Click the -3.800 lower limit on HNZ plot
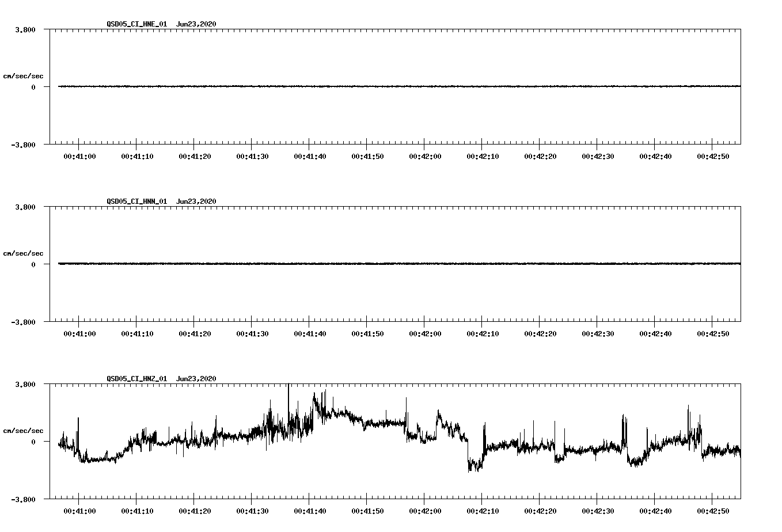The height and width of the screenshot is (532, 782). tap(23, 499)
